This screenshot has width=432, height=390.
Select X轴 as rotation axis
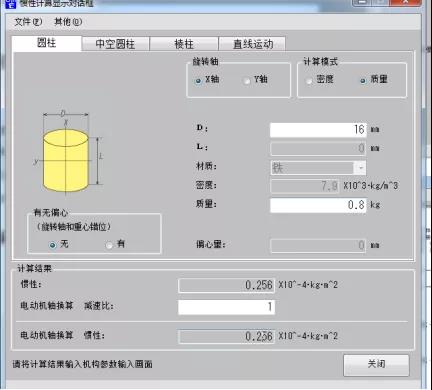207,80
